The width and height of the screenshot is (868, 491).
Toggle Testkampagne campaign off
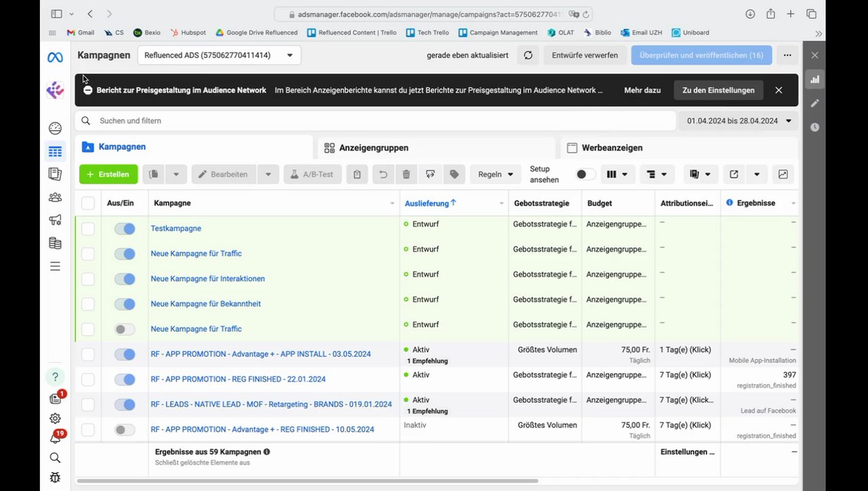point(125,229)
